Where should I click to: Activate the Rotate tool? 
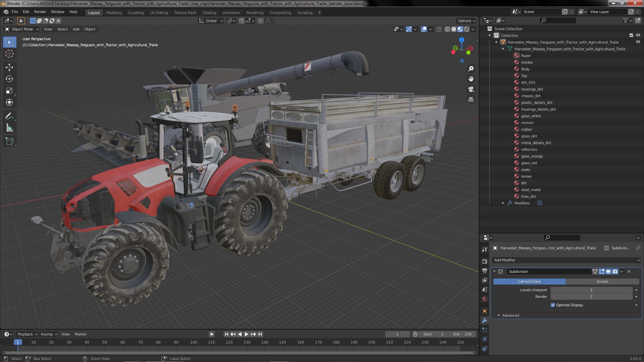[9, 79]
